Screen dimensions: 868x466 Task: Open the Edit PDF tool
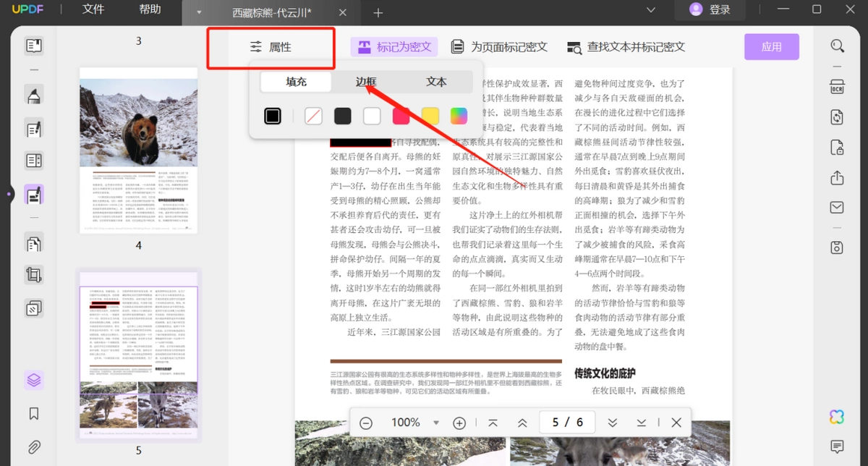click(34, 129)
